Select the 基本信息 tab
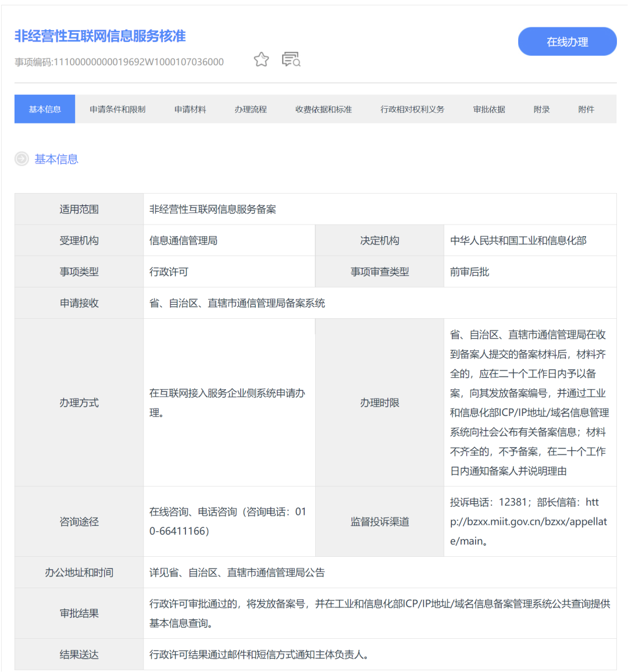This screenshot has height=672, width=628. coord(45,109)
